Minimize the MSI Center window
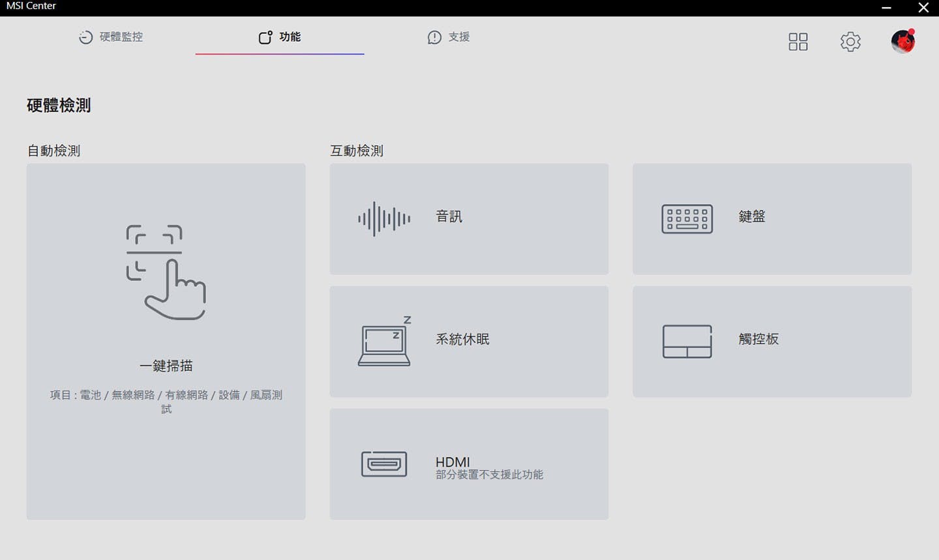Screen dimensions: 939x560 pos(886,8)
